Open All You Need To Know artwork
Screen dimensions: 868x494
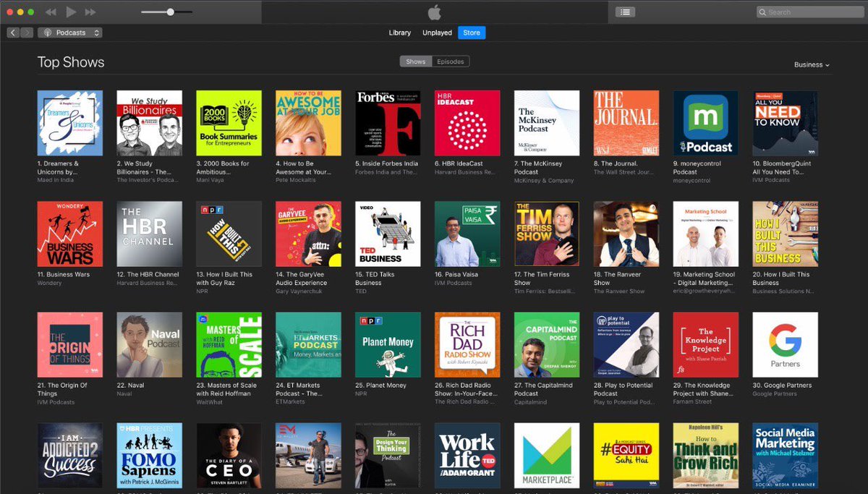786,123
